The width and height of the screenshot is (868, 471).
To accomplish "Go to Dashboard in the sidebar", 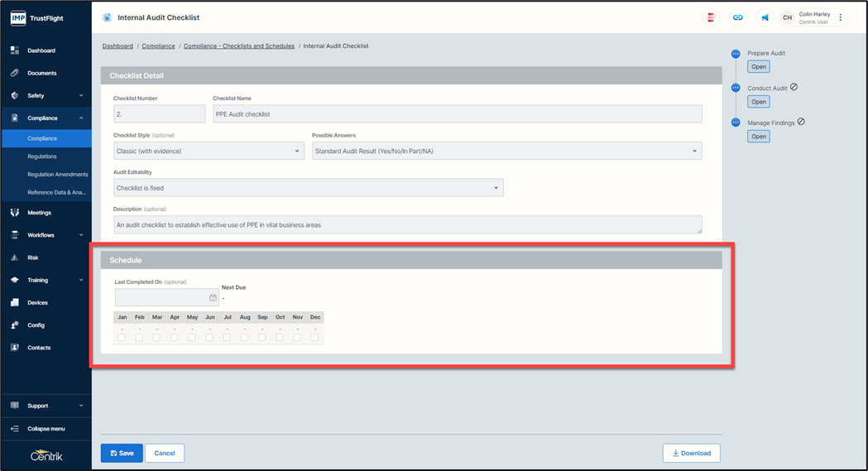I will pos(41,50).
